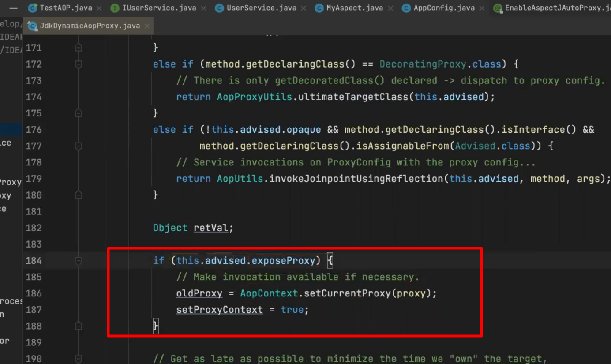The width and height of the screenshot is (611, 364).
Task: Click the fold end marker on line 171
Action: click(79, 47)
